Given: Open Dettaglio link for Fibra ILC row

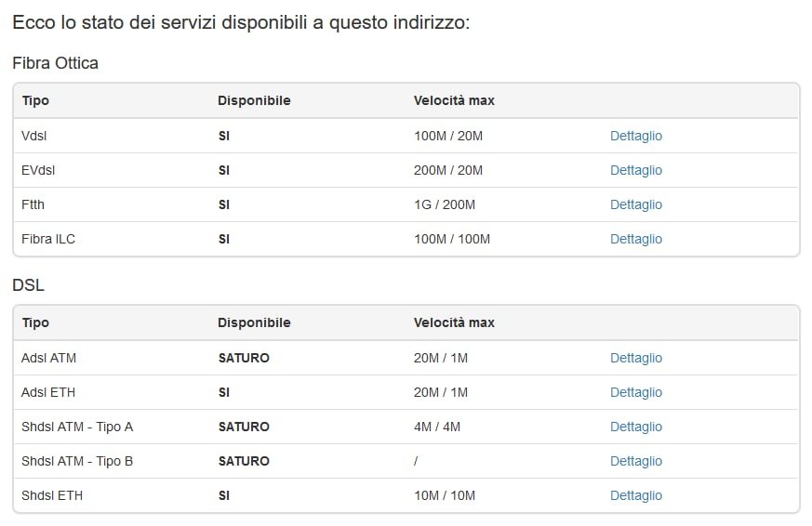Looking at the screenshot, I should (x=636, y=239).
